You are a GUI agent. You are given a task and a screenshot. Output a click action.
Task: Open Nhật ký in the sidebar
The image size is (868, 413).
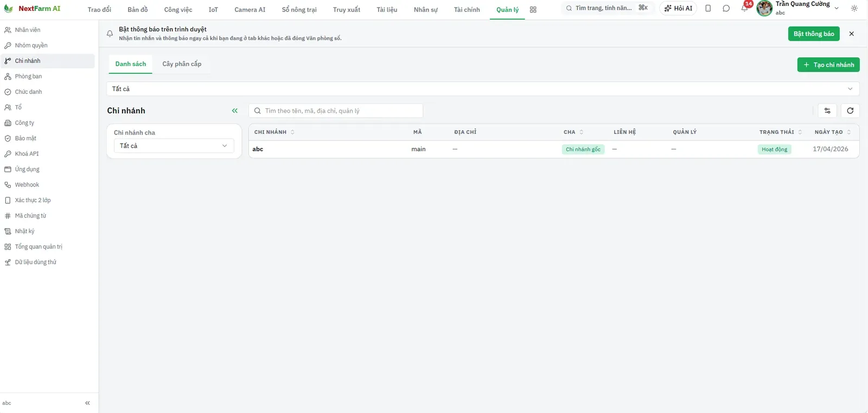point(48,231)
